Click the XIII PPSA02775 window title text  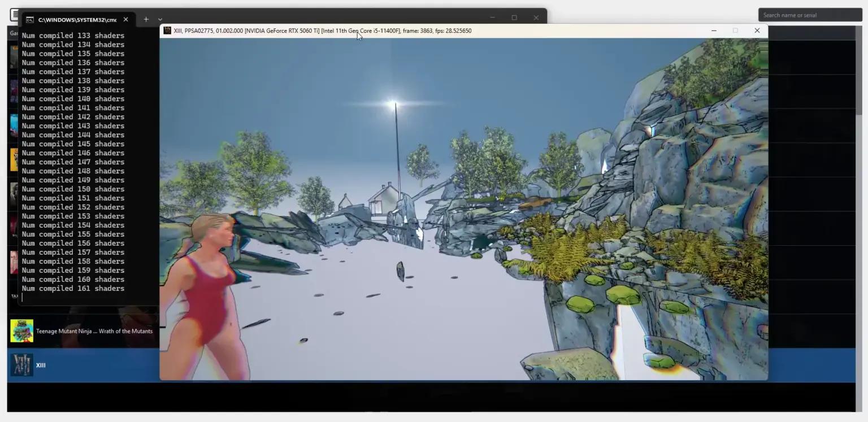click(x=323, y=31)
